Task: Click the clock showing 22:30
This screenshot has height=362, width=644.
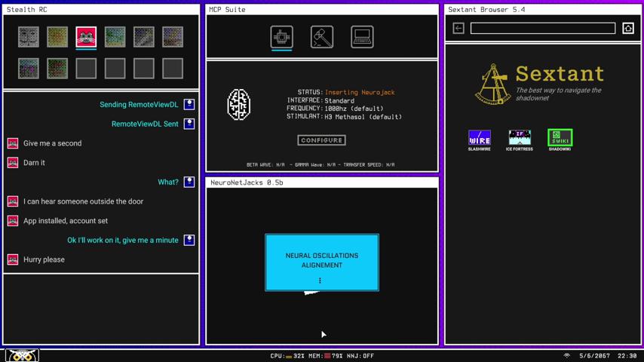Action: [x=627, y=356]
